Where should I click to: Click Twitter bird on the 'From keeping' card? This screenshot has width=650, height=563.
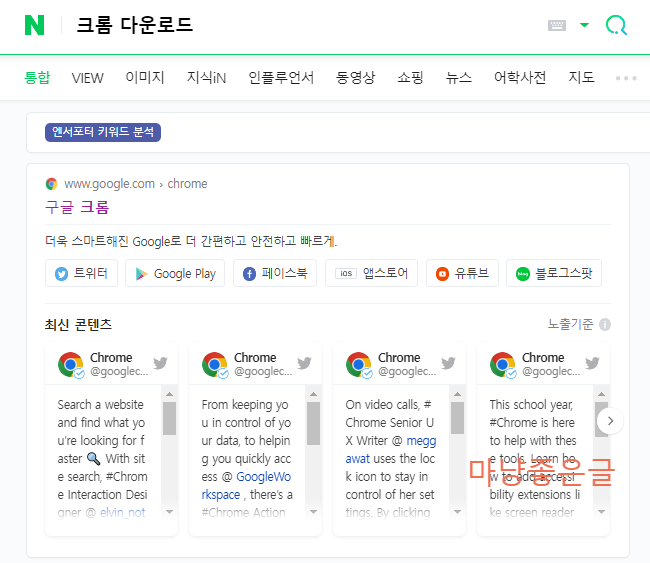tap(304, 363)
